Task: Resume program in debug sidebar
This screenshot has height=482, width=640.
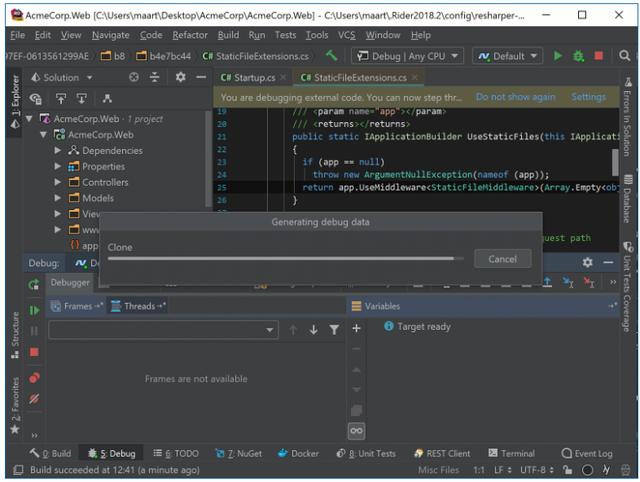Action: 34,311
